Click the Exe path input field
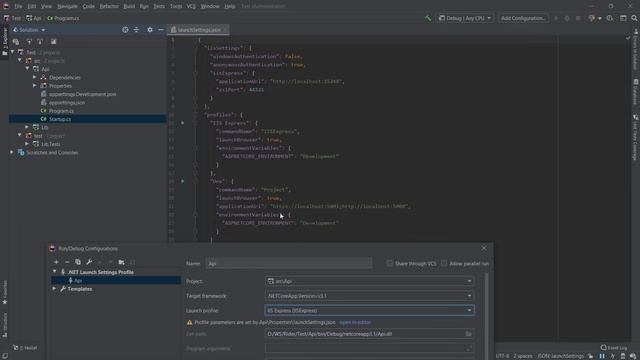The image size is (640, 360). (369, 334)
